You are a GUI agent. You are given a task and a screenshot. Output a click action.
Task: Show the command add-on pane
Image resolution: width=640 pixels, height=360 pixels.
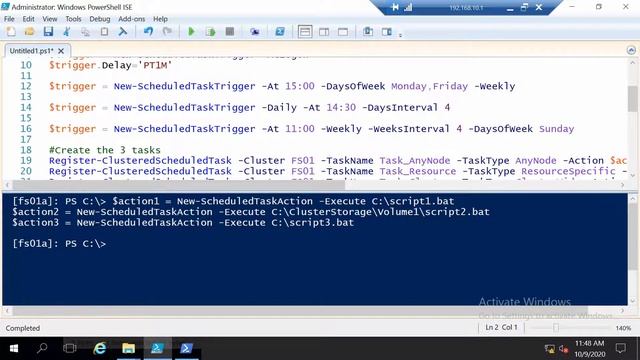pos(387,31)
